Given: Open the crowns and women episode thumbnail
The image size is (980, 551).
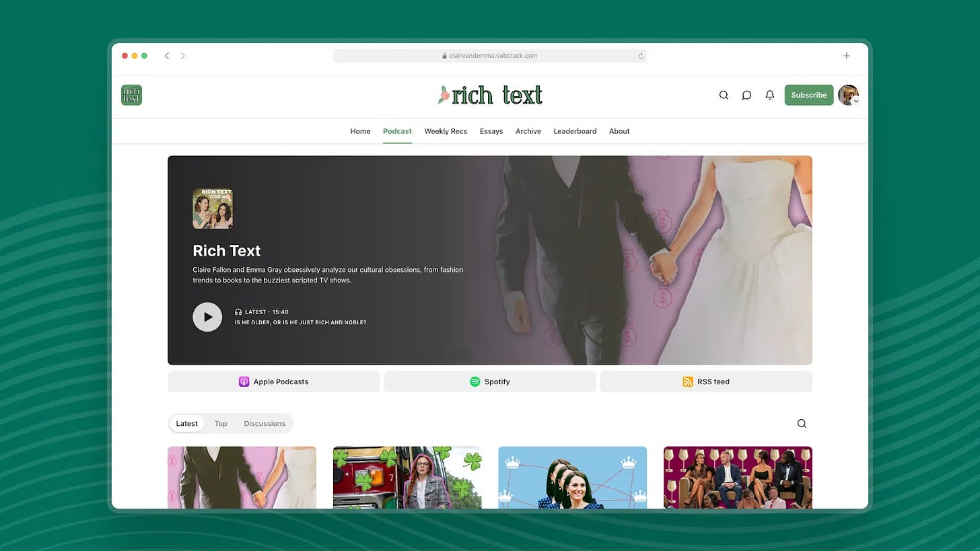Looking at the screenshot, I should 573,478.
